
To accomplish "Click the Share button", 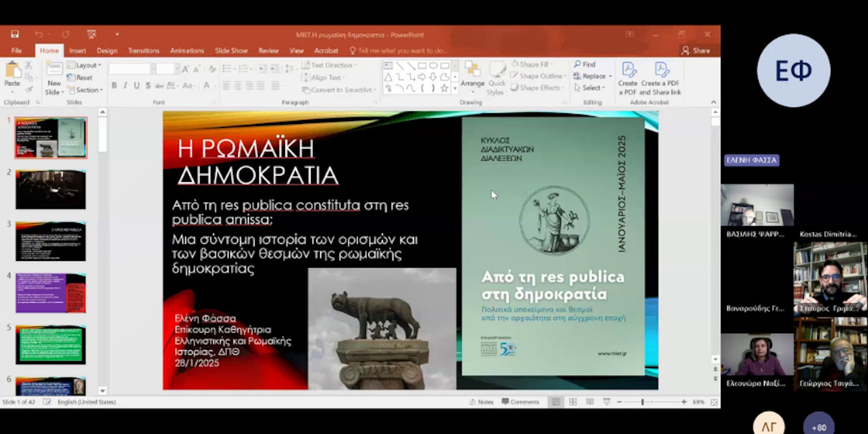I will (x=697, y=50).
